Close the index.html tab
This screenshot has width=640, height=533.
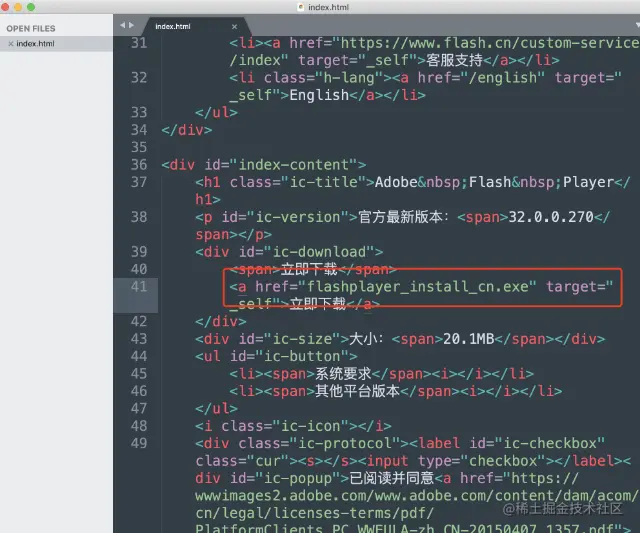(x=234, y=27)
